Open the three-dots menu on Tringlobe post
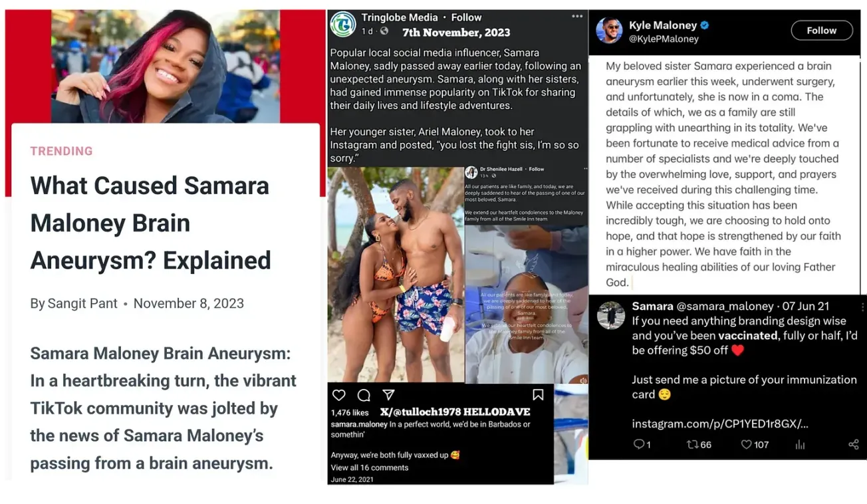This screenshot has height=504, width=867. point(577,16)
